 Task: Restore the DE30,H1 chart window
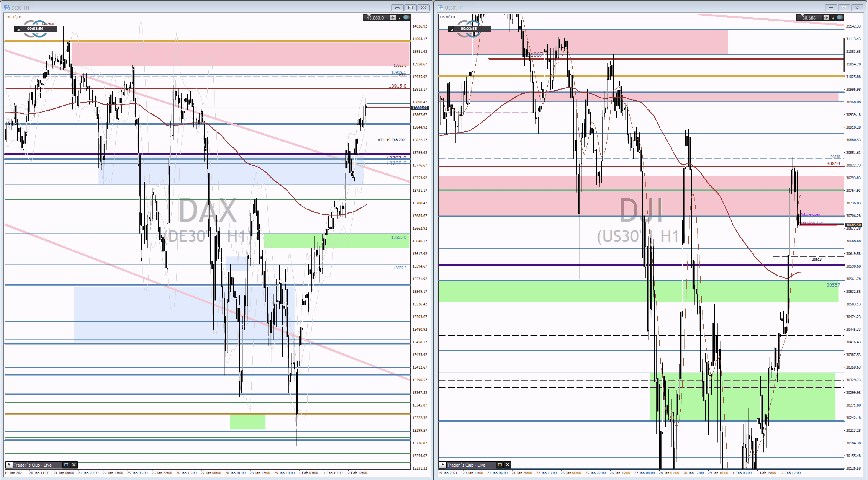tap(410, 7)
